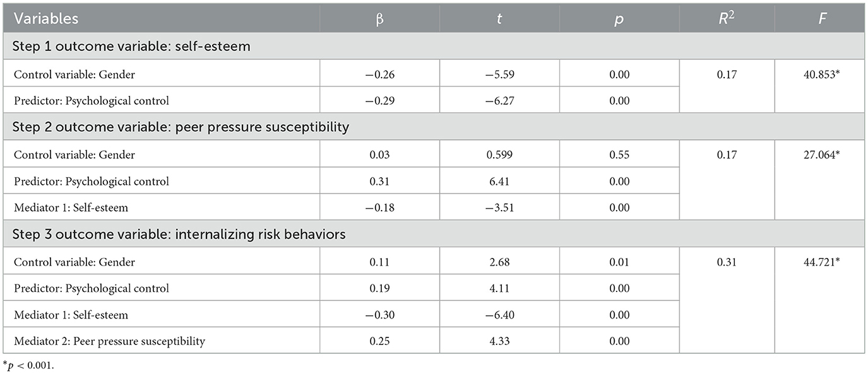Select the p value 0.55 cell
The image size is (868, 374).
tap(619, 155)
